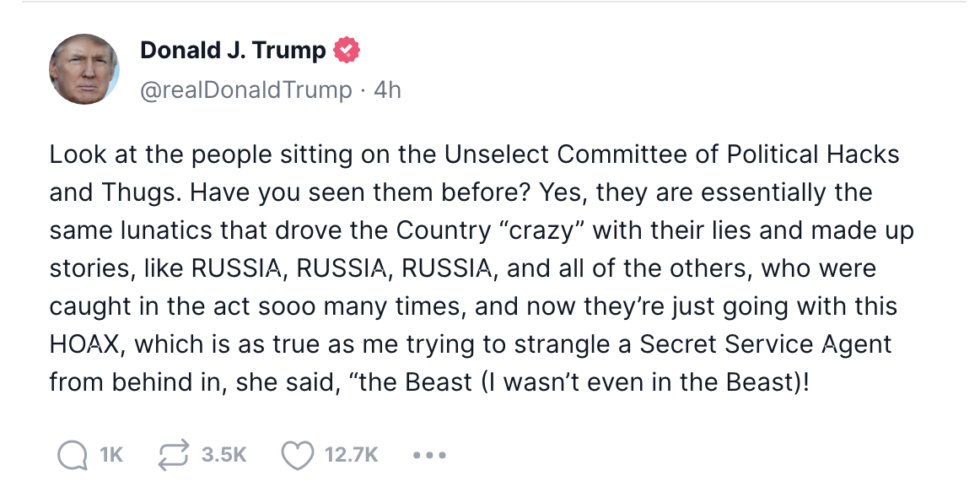This screenshot has height=503, width=980.
Task: Open the @realDonaldTrump handle link
Action: [245, 89]
